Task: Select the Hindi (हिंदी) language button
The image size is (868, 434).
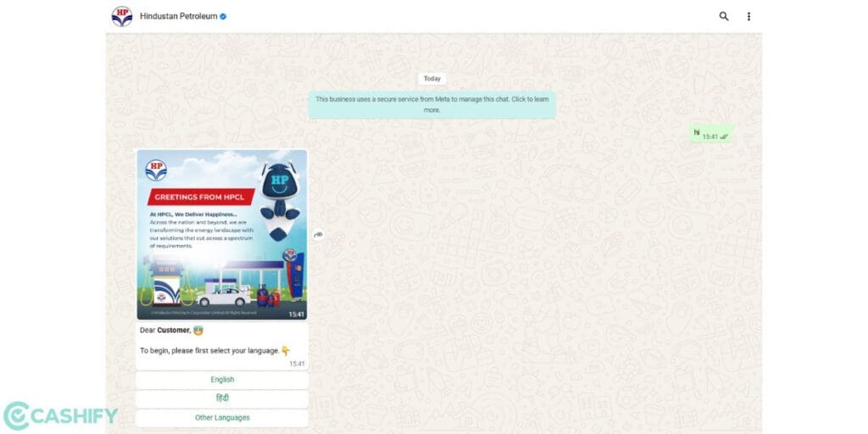Action: coord(222,398)
